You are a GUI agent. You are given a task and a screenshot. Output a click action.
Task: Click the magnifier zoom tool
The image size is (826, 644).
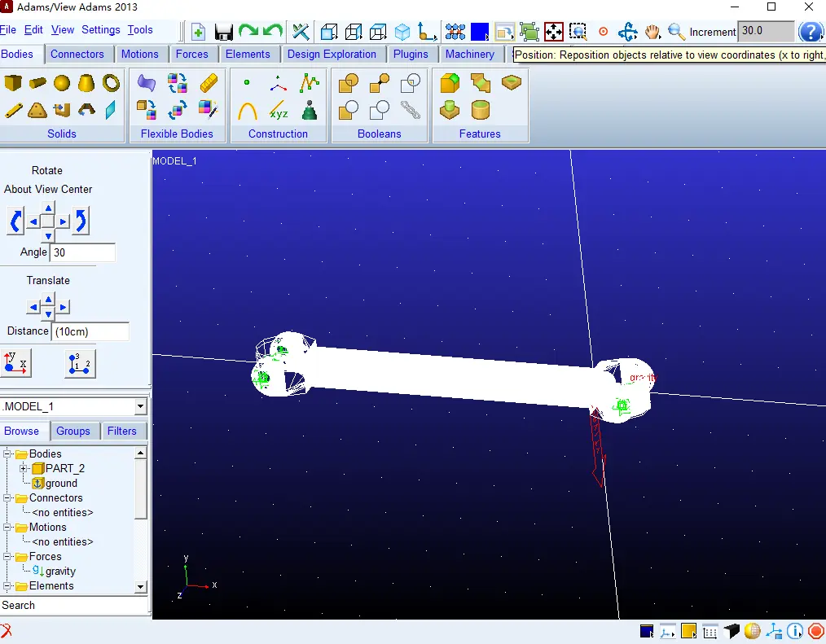click(x=676, y=32)
